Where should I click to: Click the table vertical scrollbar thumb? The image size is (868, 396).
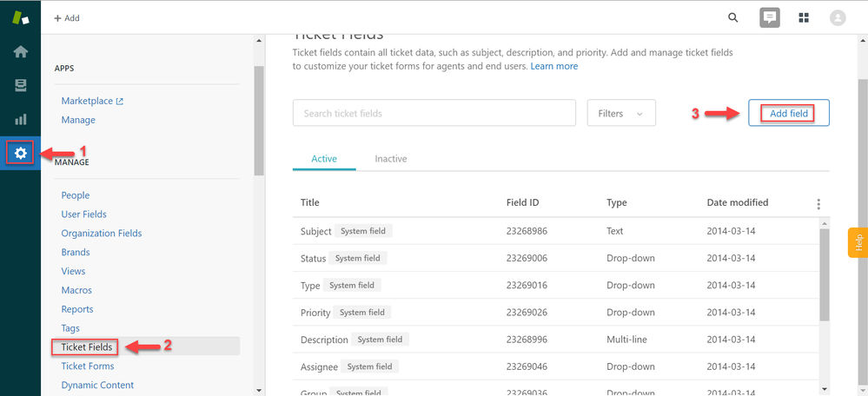(825, 275)
